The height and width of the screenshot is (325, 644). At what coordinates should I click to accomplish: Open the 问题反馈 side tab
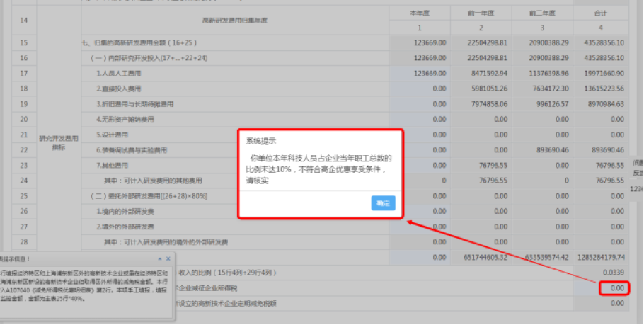pyautogui.click(x=638, y=168)
